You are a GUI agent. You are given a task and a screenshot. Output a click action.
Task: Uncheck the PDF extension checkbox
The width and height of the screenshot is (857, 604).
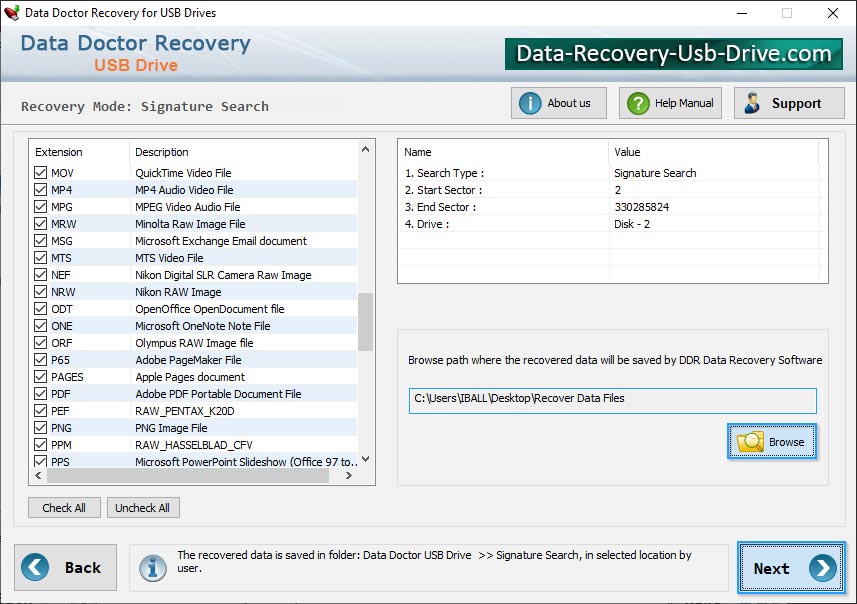(40, 394)
